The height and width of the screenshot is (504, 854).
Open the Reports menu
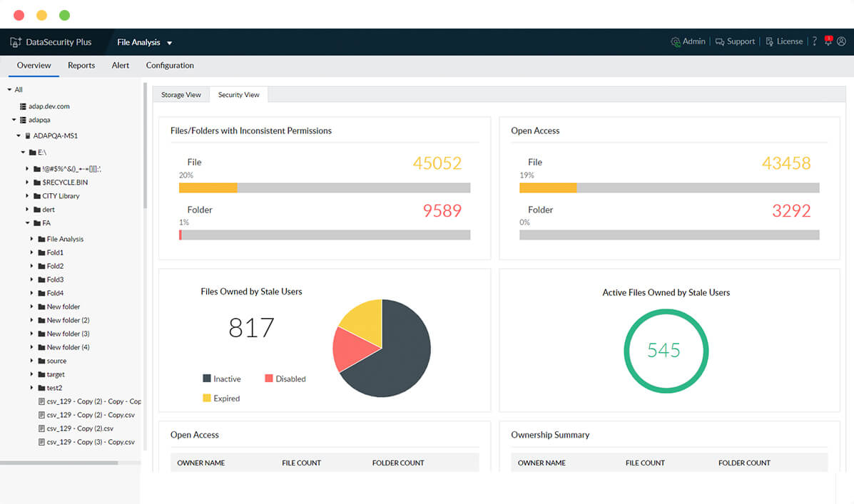coord(81,65)
